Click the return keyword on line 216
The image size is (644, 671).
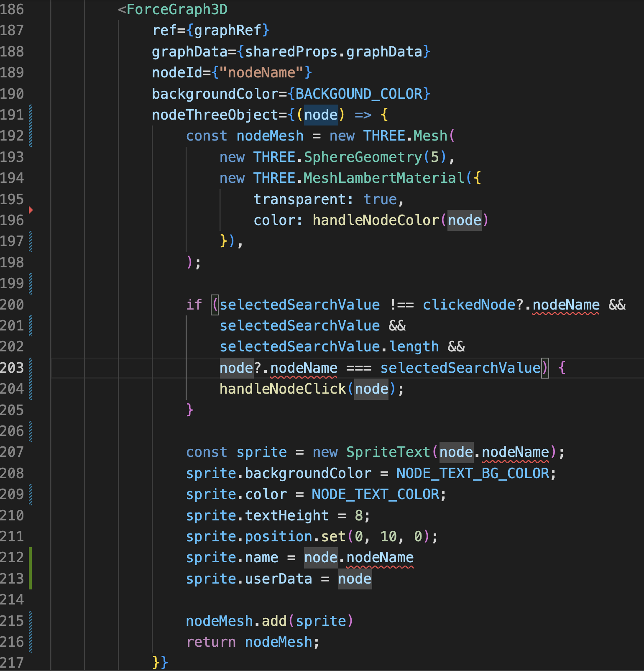click(211, 642)
